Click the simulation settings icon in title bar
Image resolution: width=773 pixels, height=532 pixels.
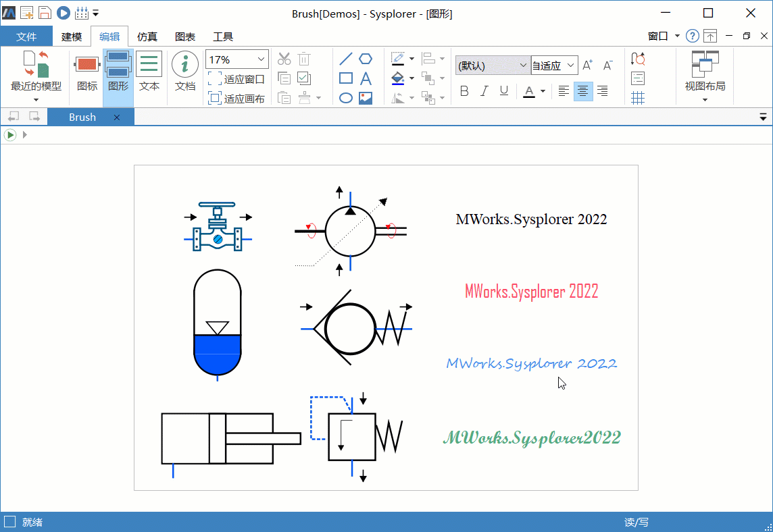(81, 13)
